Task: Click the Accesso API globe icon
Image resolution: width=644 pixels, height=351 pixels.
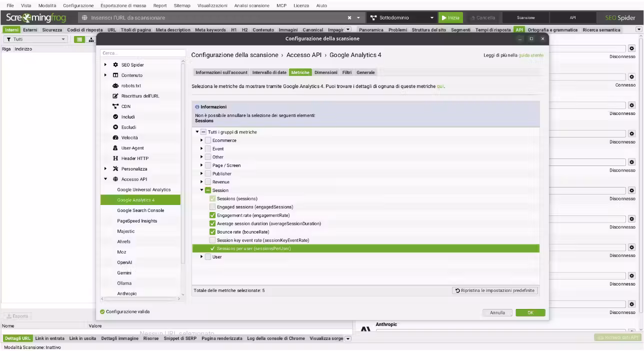Action: coord(116,179)
